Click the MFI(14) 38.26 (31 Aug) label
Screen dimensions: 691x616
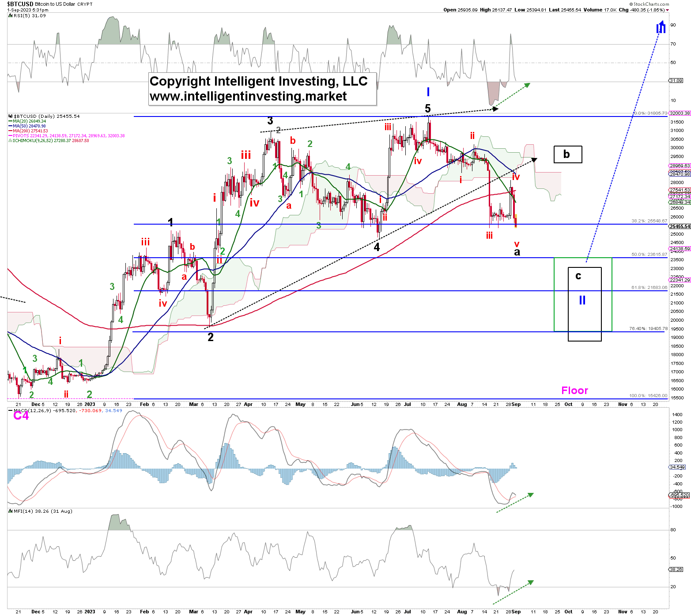coord(43,511)
